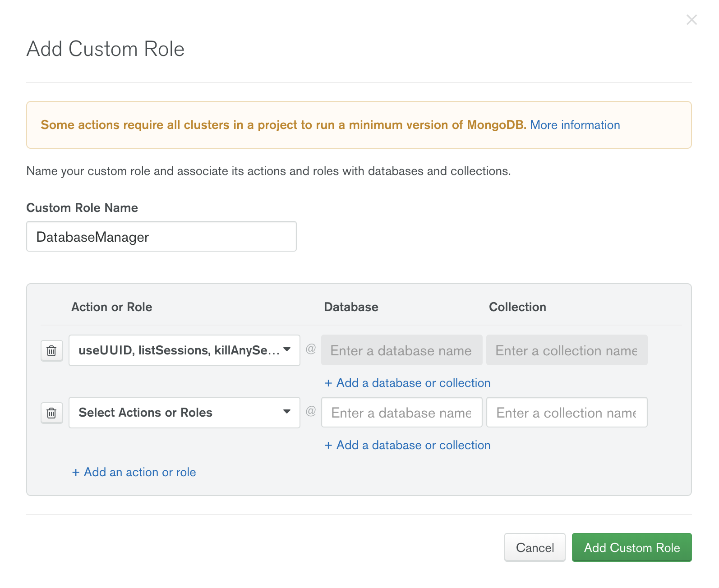719x588 pixels.
Task: Click the minimum MongoDB version warning text
Action: [284, 125]
